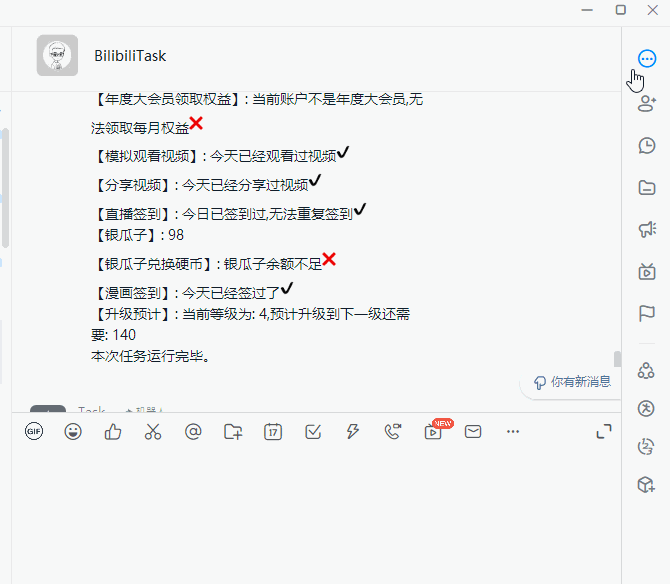Open the chat history clock icon
This screenshot has width=670, height=584.
tap(646, 145)
